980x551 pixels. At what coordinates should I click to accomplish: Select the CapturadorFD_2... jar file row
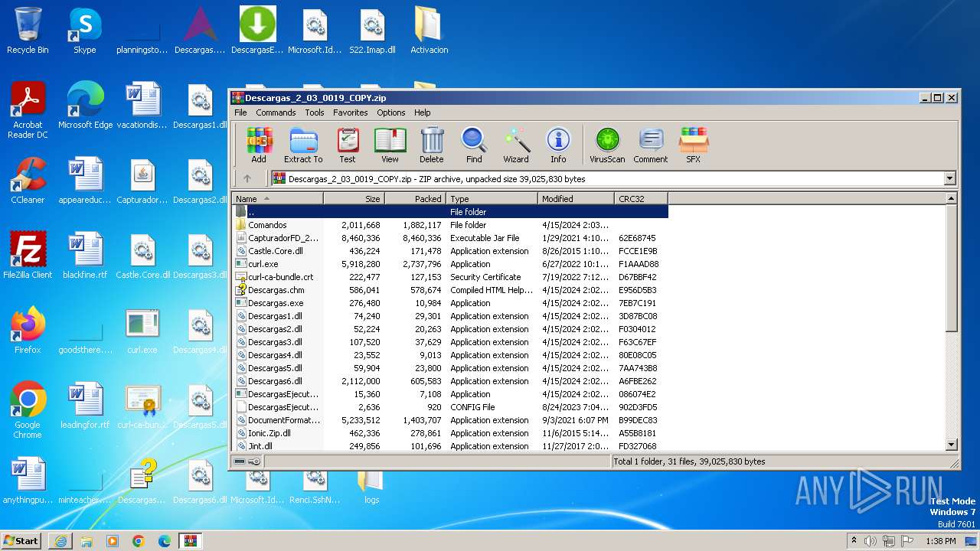point(450,238)
